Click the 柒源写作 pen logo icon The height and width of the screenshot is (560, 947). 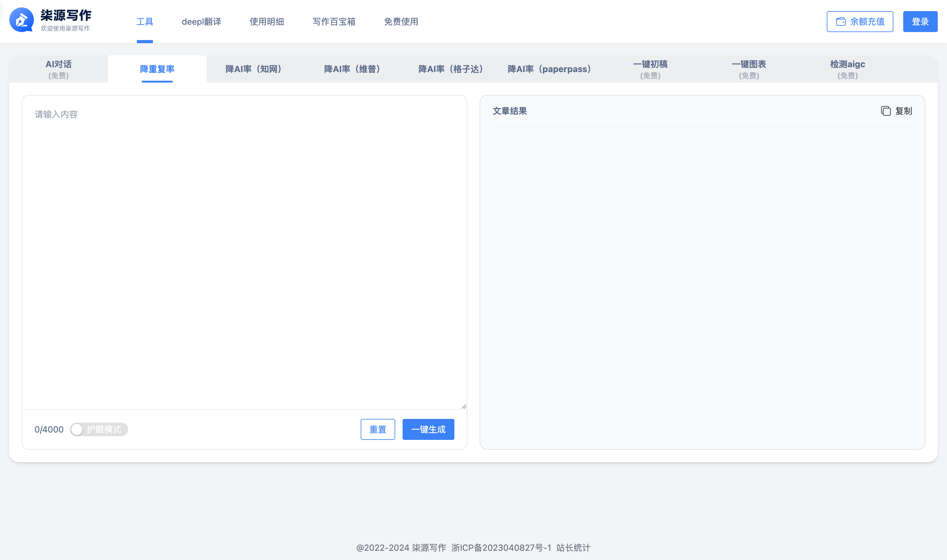(22, 20)
